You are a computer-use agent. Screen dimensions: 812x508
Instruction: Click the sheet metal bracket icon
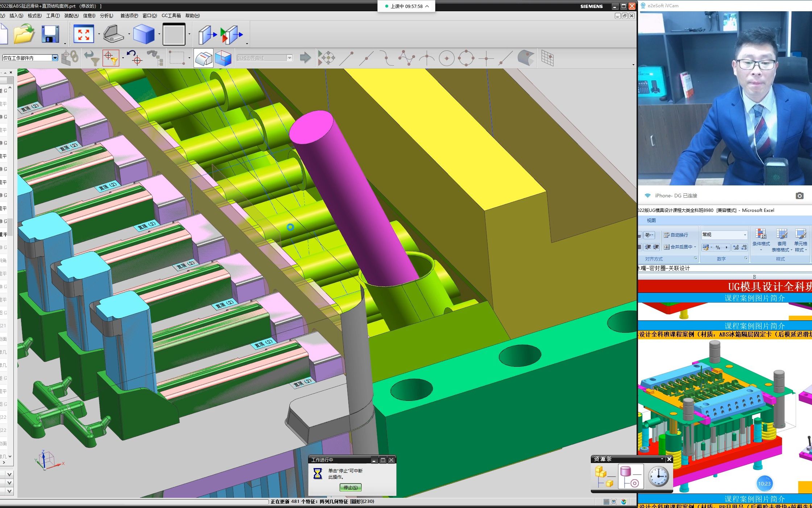[x=113, y=34]
